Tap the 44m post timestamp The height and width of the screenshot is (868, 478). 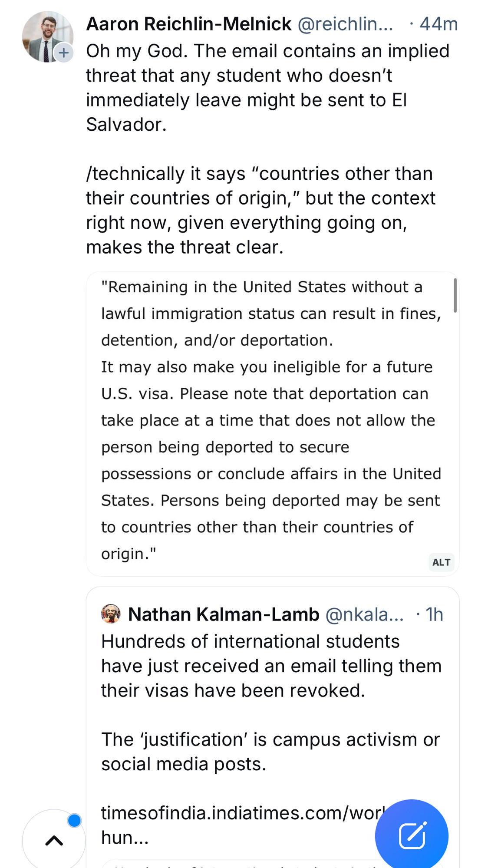pos(438,24)
